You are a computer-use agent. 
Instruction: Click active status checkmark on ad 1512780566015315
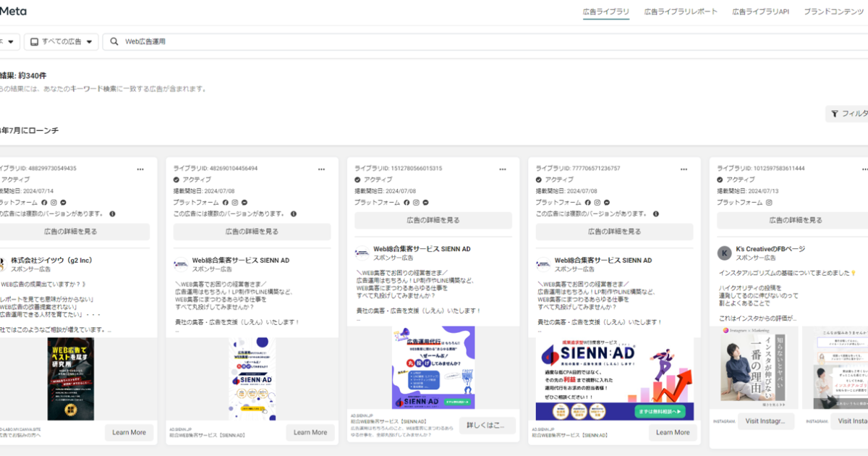coord(357,180)
